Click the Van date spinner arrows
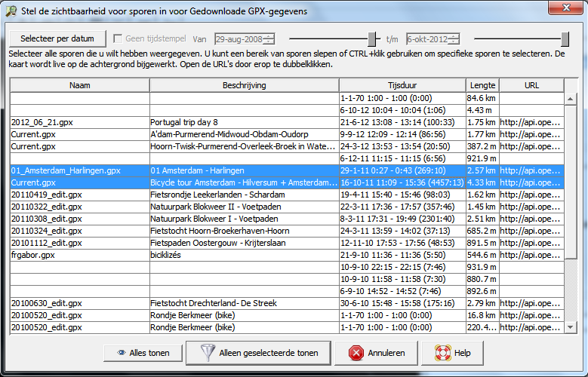588x377 pixels. pyautogui.click(x=269, y=39)
